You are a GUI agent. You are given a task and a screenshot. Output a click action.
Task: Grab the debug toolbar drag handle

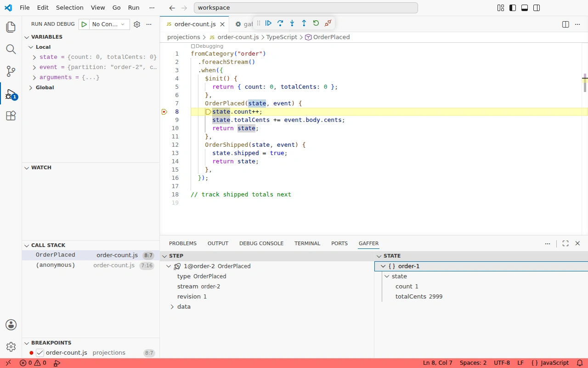pos(259,23)
